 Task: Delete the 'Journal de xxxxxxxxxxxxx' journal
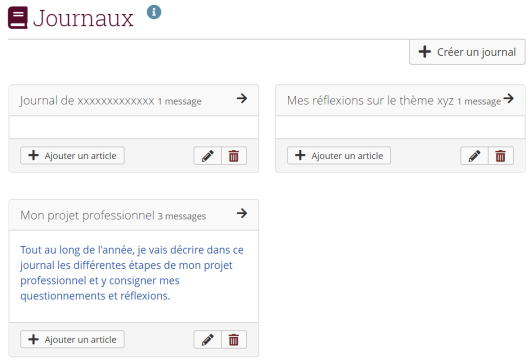click(x=234, y=156)
